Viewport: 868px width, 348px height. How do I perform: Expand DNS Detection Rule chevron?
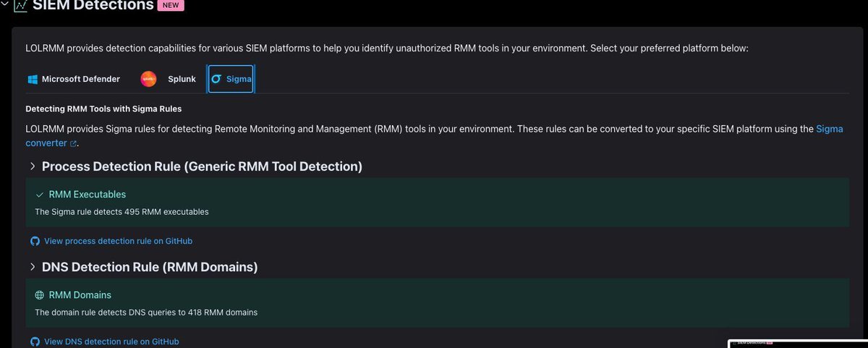coord(32,267)
